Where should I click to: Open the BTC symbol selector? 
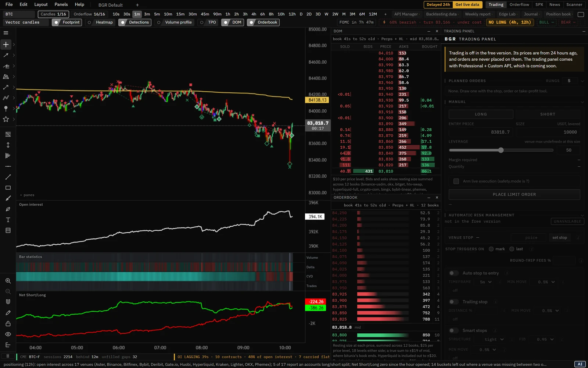(19, 14)
